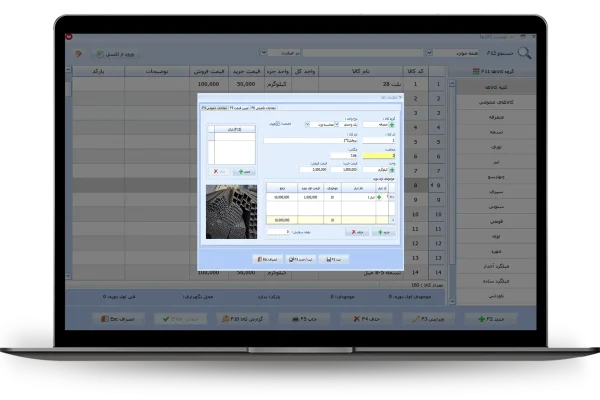Cancel the dialog with انصراف Esc

[x=267, y=259]
